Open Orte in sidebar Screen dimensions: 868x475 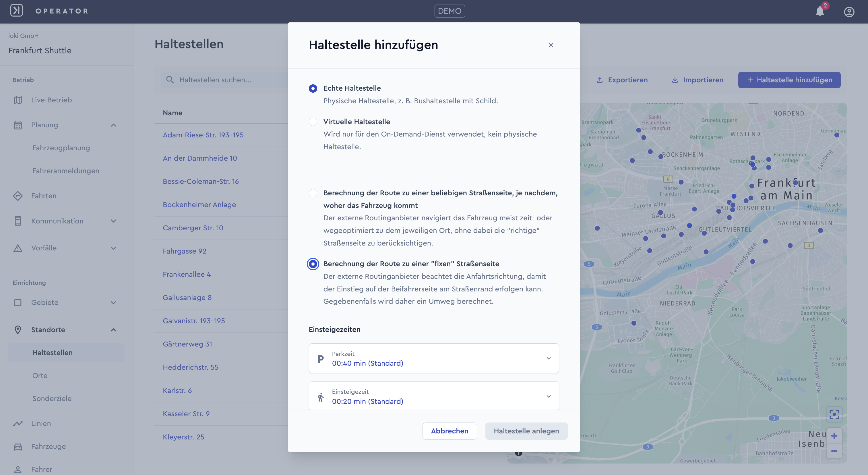coord(40,375)
